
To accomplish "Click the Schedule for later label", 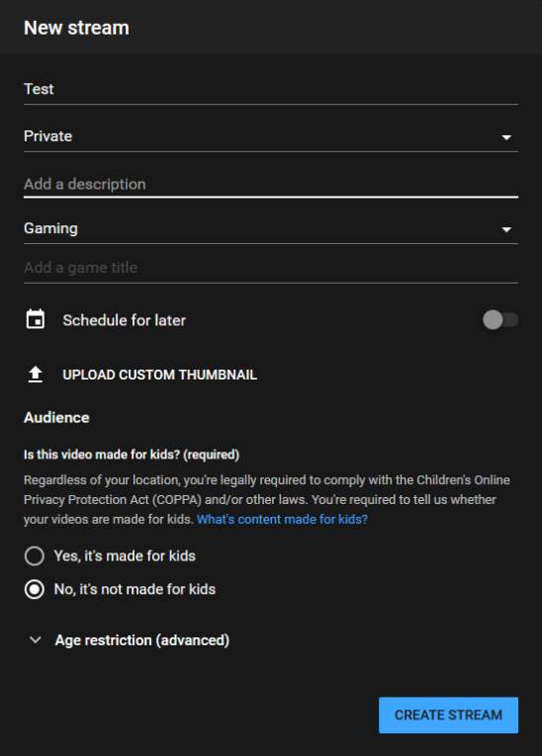I will [x=124, y=320].
